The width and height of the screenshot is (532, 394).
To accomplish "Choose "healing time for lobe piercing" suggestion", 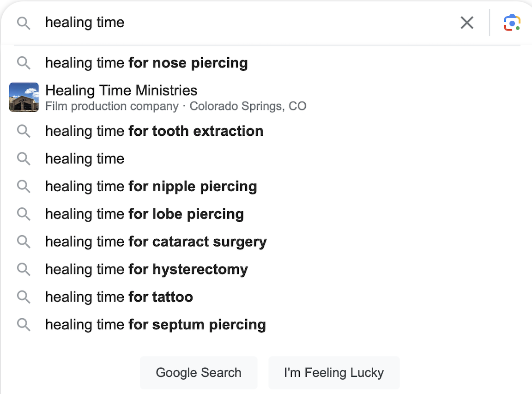I will (x=145, y=214).
